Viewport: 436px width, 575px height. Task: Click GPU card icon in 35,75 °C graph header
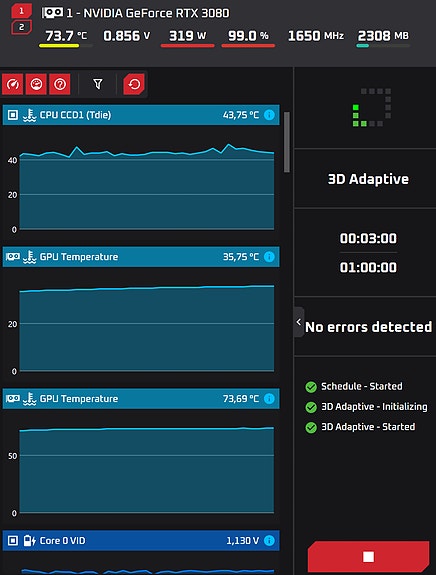(13, 256)
